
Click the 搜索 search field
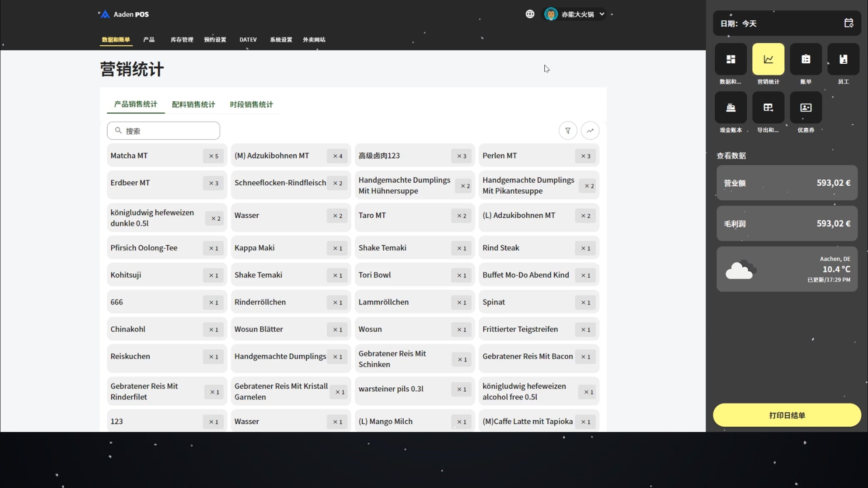(x=164, y=131)
